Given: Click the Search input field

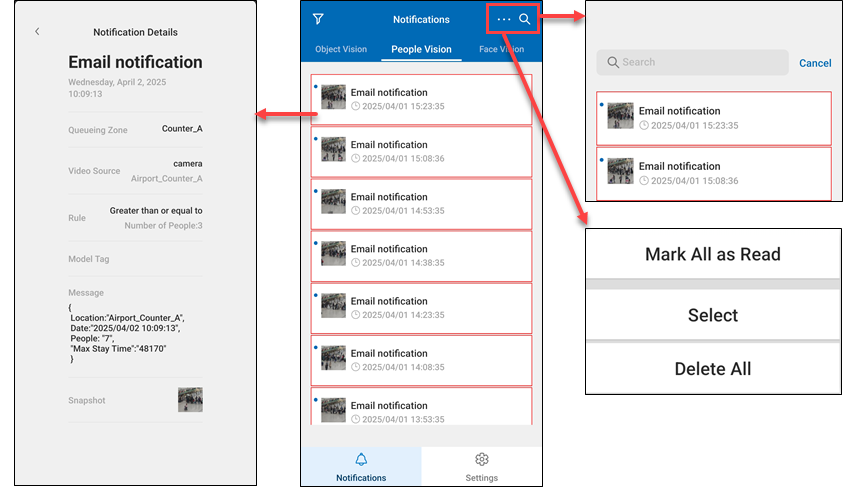Looking at the screenshot, I should (x=692, y=62).
